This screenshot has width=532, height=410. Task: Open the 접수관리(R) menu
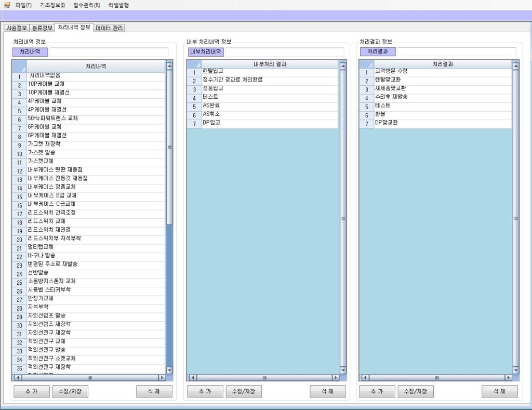click(x=87, y=5)
